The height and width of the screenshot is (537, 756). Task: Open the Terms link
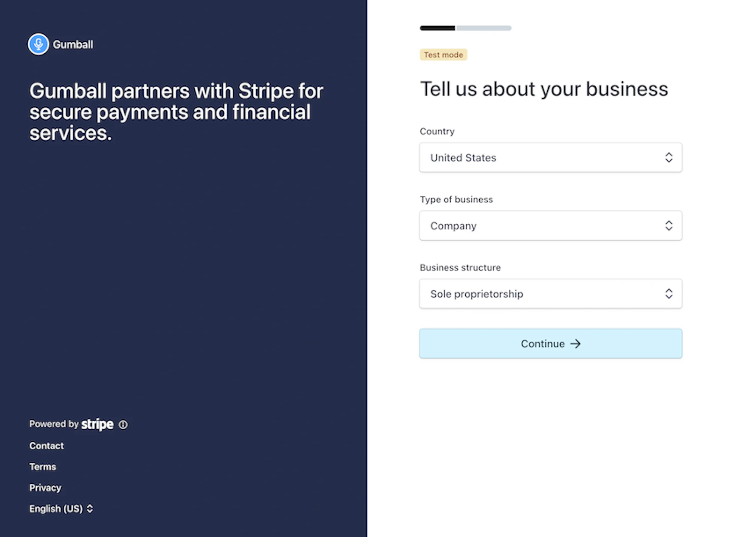43,467
